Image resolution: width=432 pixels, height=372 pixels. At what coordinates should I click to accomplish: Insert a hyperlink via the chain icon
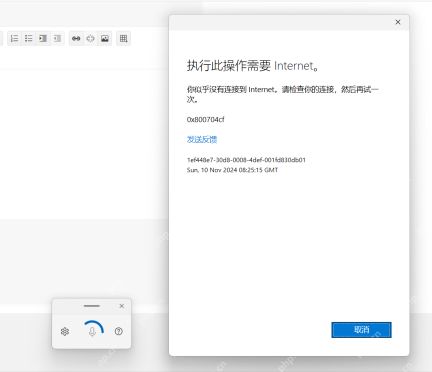pos(76,39)
